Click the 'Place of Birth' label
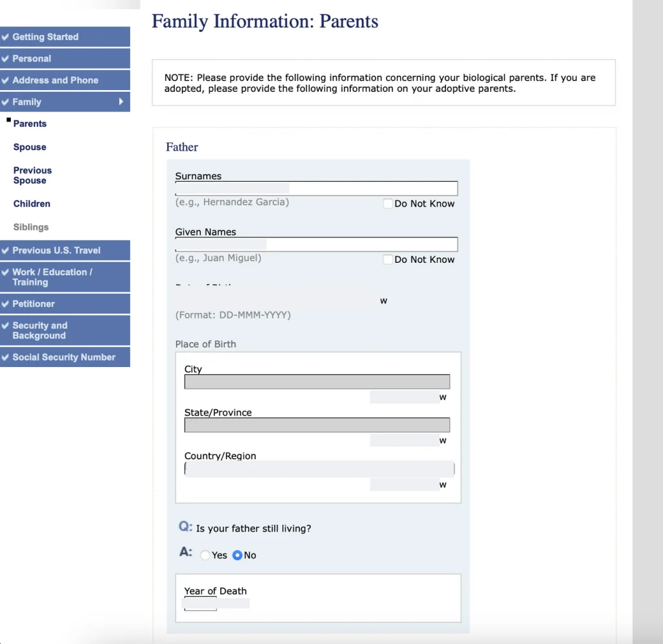 tap(205, 344)
